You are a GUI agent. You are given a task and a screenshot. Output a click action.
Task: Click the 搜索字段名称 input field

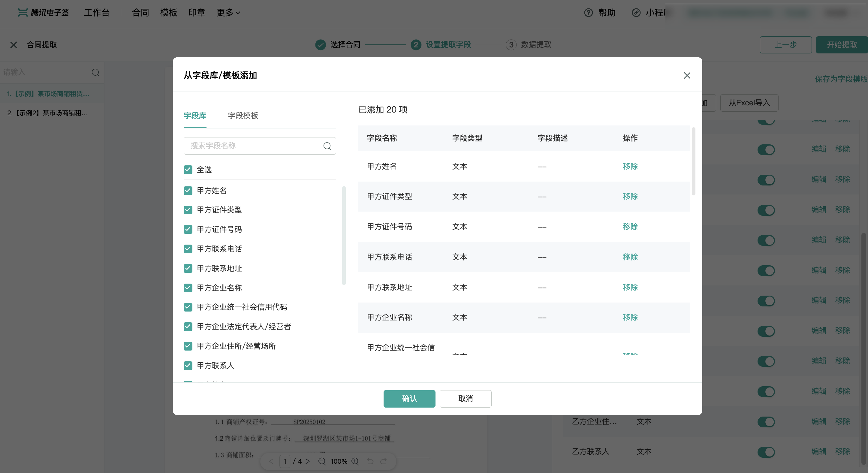[x=253, y=146]
